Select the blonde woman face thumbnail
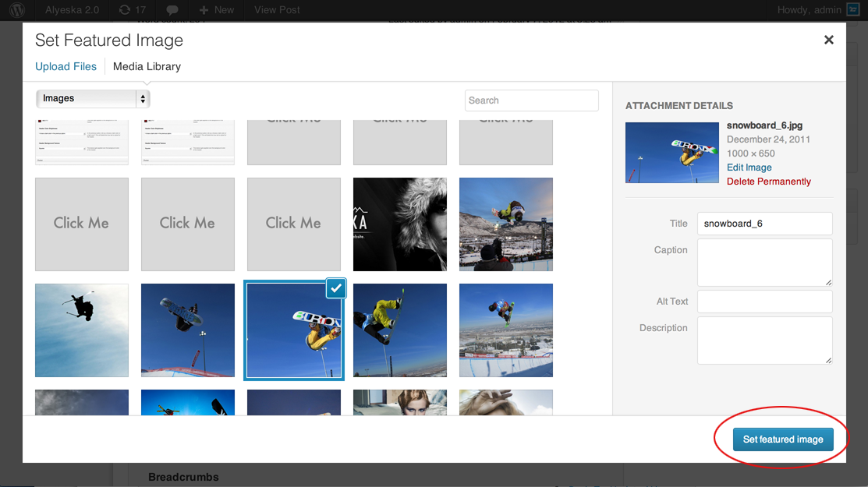The width and height of the screenshot is (868, 487). tap(399, 402)
